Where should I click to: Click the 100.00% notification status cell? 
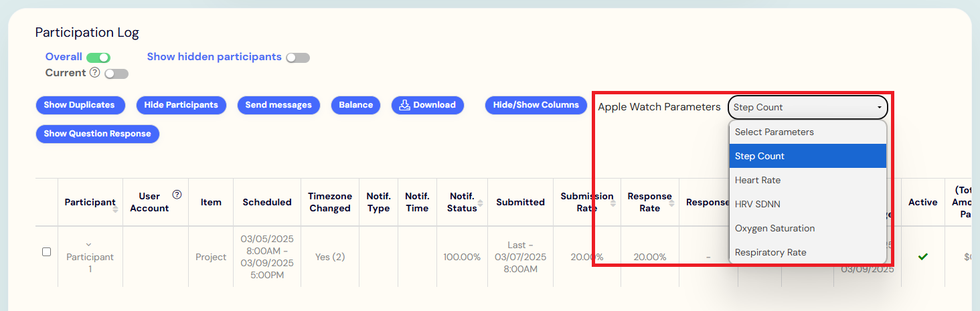coord(462,257)
